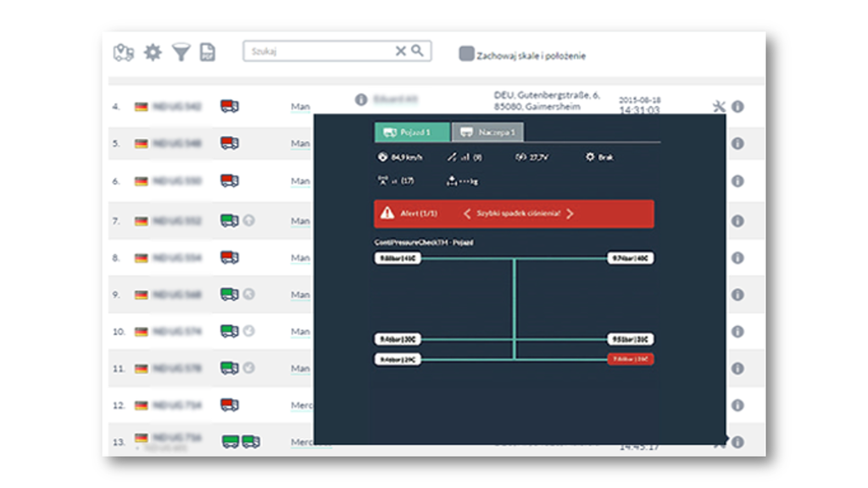Click red truck status icon in row 12
This screenshot has height=488, width=868.
click(x=230, y=405)
